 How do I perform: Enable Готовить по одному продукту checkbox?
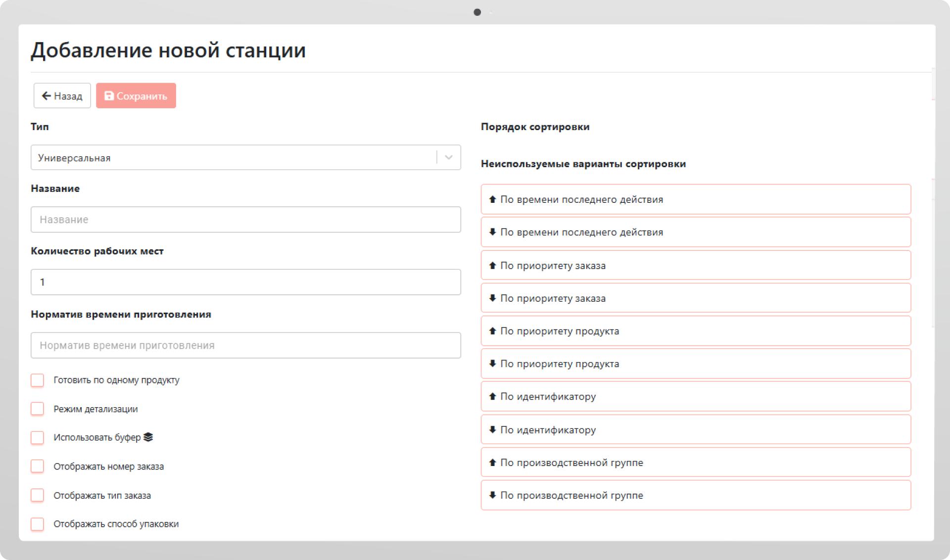coord(38,380)
